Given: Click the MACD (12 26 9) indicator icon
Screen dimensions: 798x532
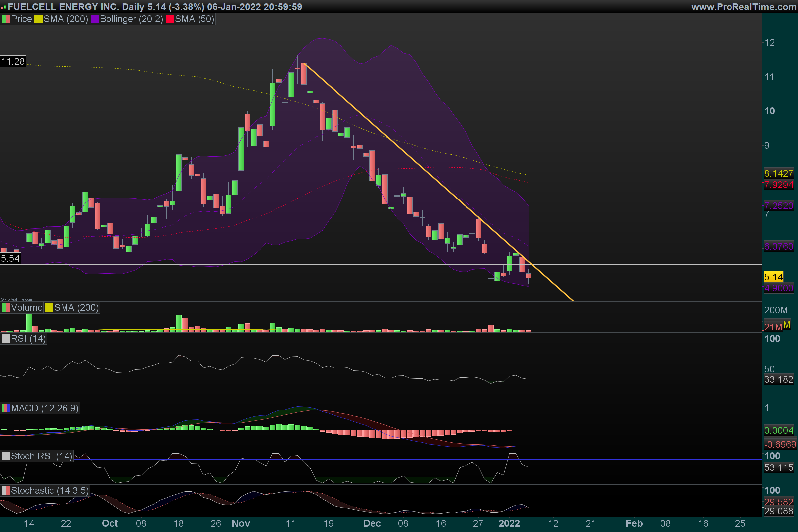Looking at the screenshot, I should [x=6, y=408].
